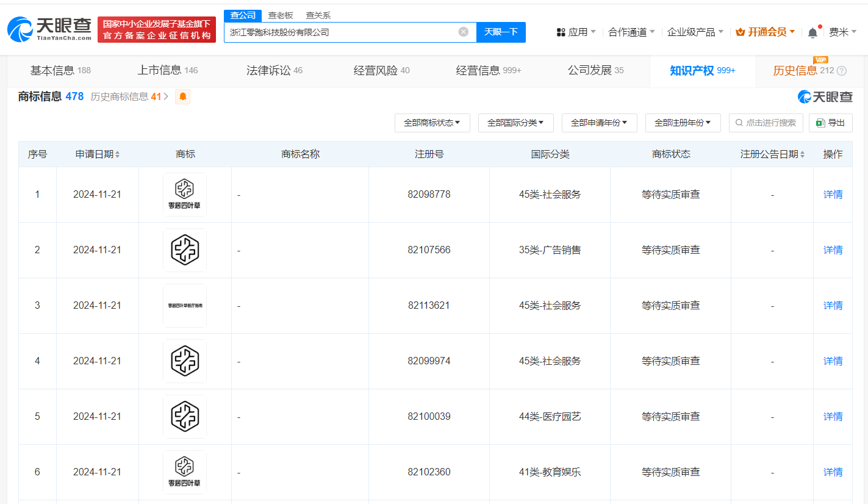Click the orange bell beside 历史商标信息
The width and height of the screenshot is (868, 504).
click(x=182, y=96)
